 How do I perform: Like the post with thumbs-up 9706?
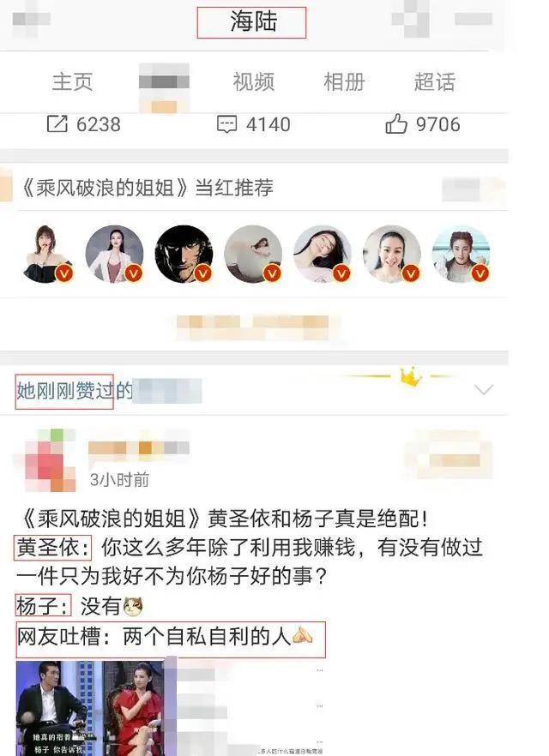click(x=395, y=124)
